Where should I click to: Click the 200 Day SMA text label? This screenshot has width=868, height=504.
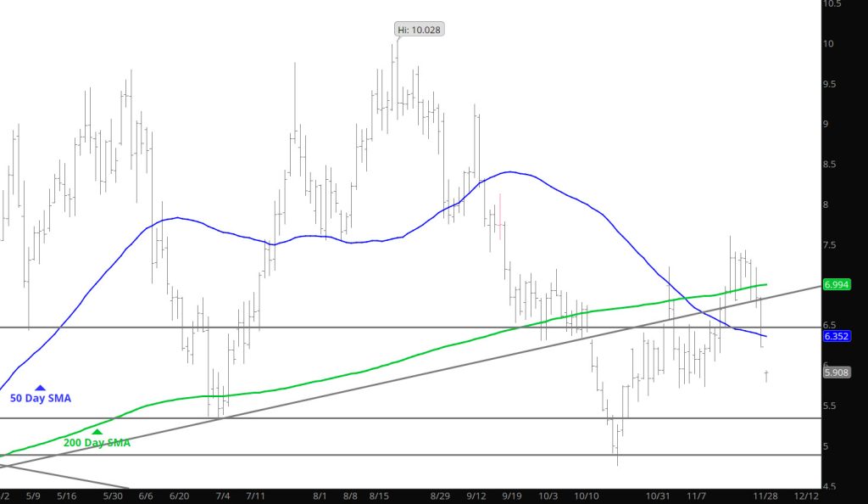(97, 442)
